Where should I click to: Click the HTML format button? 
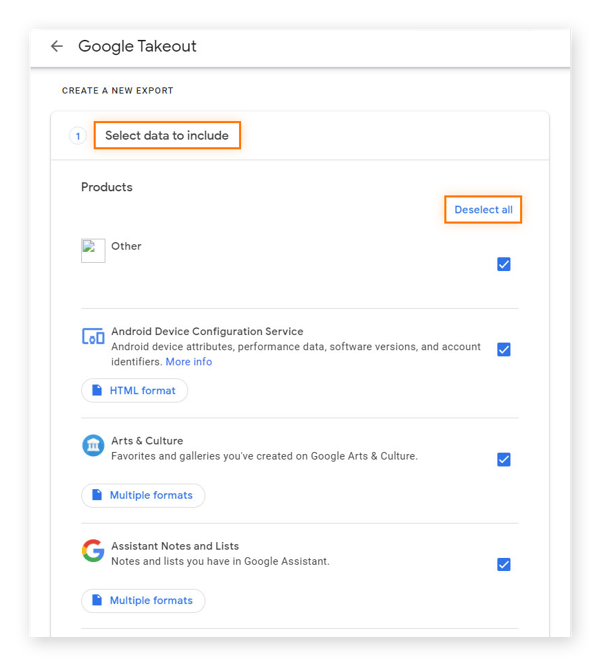(x=134, y=390)
